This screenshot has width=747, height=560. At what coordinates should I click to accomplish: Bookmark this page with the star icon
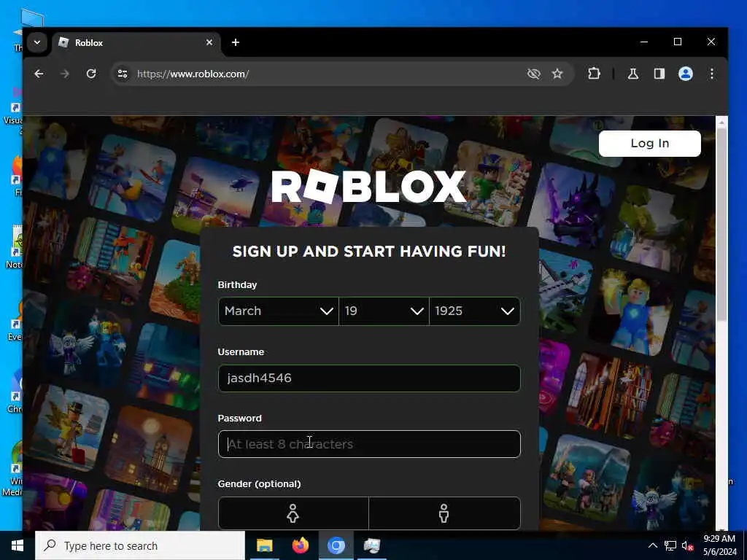[557, 74]
